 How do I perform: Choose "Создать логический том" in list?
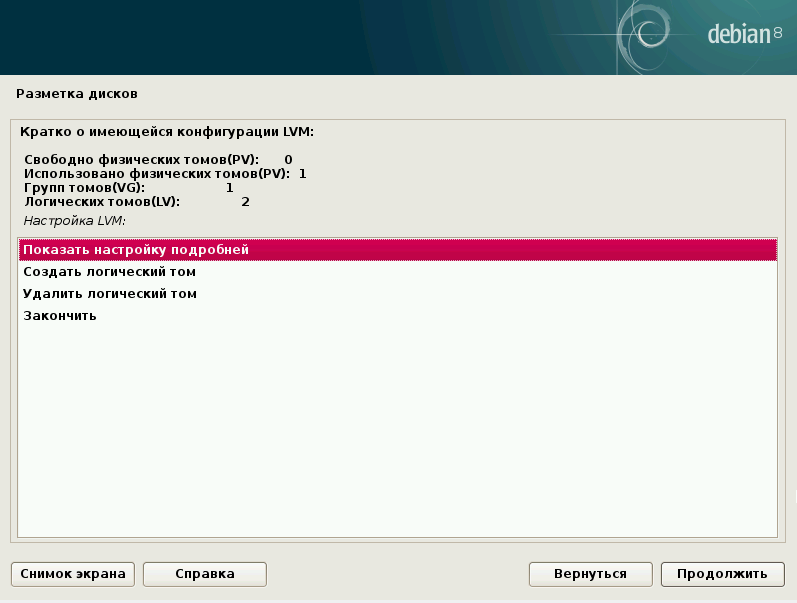point(109,271)
